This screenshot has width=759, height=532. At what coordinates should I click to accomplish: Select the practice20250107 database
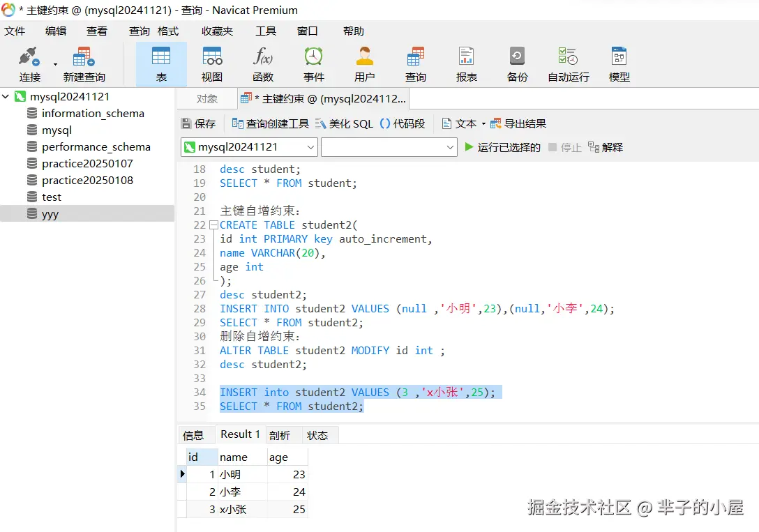(87, 163)
